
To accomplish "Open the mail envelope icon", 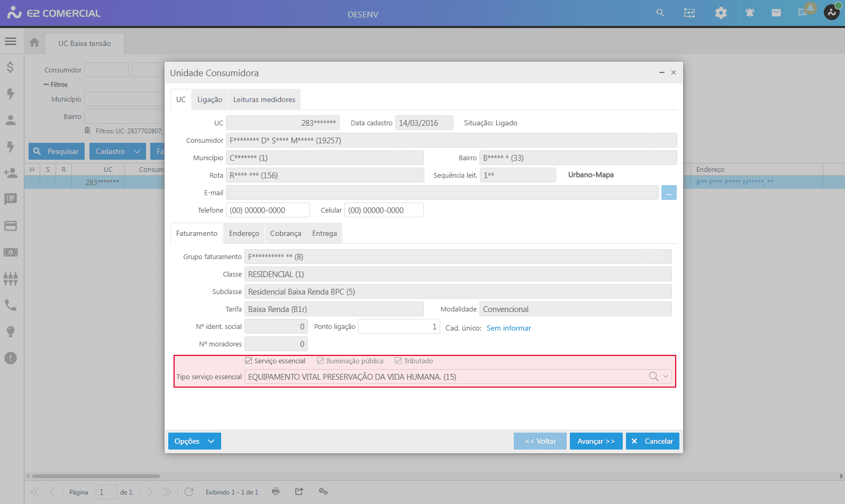I will pos(776,13).
